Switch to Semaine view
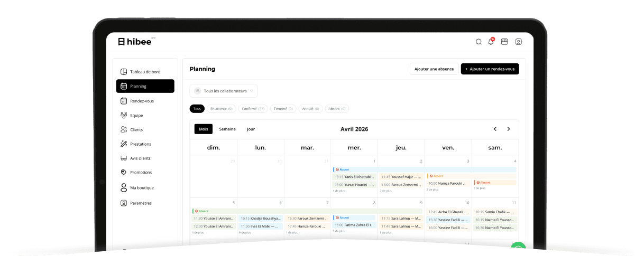This screenshot has height=256, width=644. [227, 129]
